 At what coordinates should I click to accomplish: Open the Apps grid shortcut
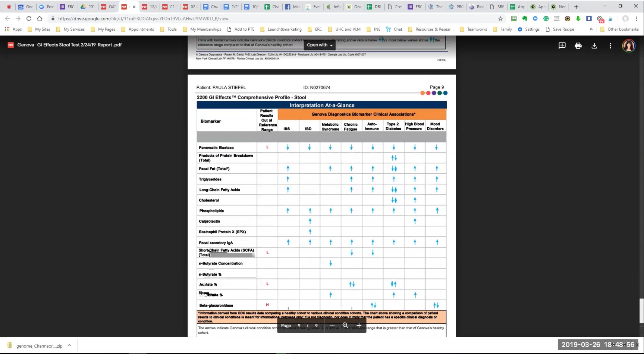tap(13, 29)
